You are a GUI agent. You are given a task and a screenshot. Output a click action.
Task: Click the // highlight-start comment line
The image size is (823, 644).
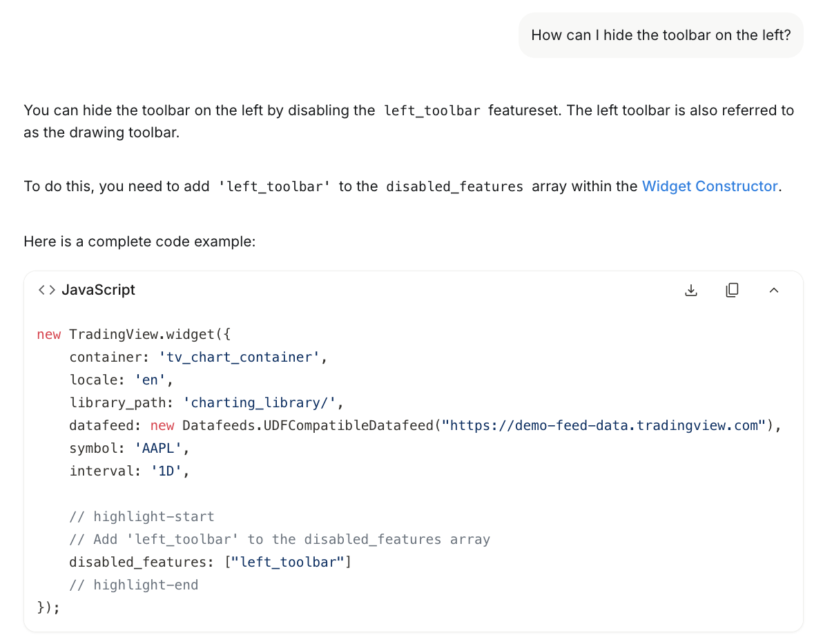[142, 516]
